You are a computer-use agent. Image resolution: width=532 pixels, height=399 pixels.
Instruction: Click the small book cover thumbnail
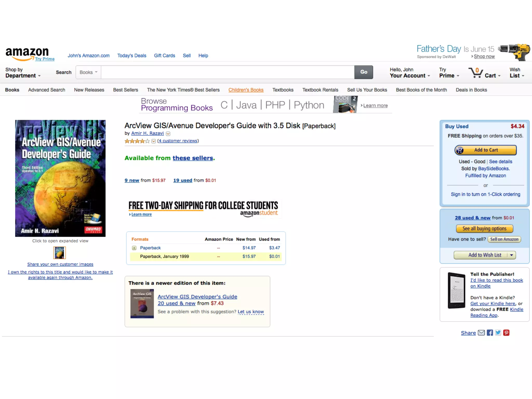[x=59, y=253]
